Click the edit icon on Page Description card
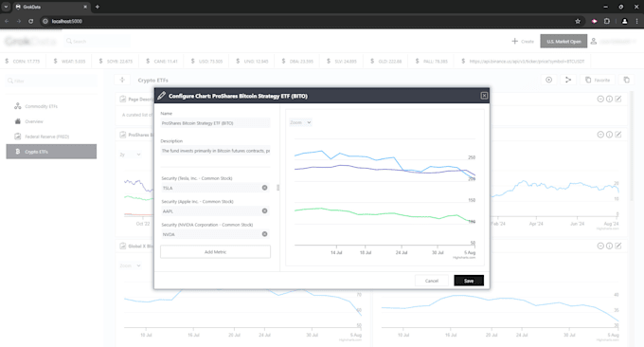Image resolution: width=644 pixels, height=347 pixels. pos(618,99)
